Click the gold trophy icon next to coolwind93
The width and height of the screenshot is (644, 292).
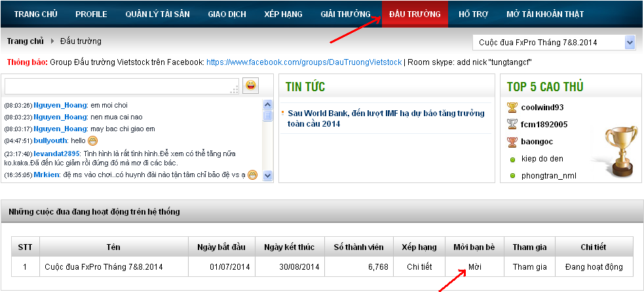512,108
